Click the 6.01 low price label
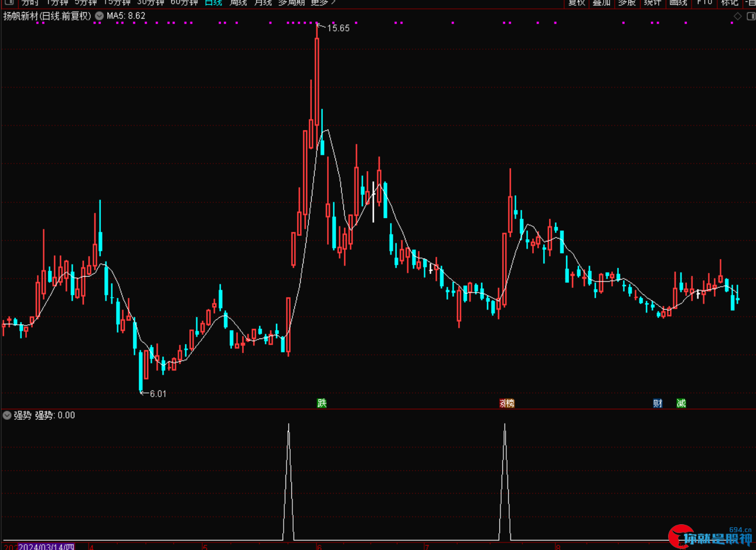Screen dimensions: 756x550 (x=158, y=394)
